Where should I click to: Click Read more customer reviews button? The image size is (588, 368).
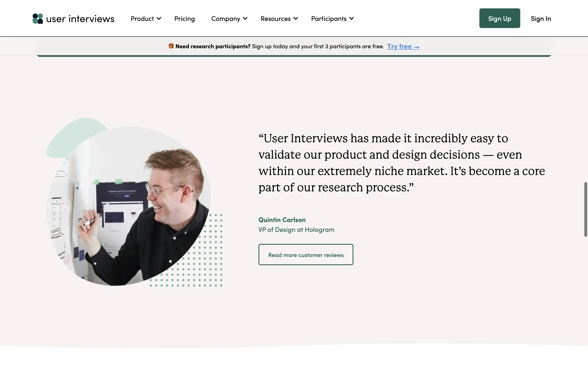(x=306, y=255)
